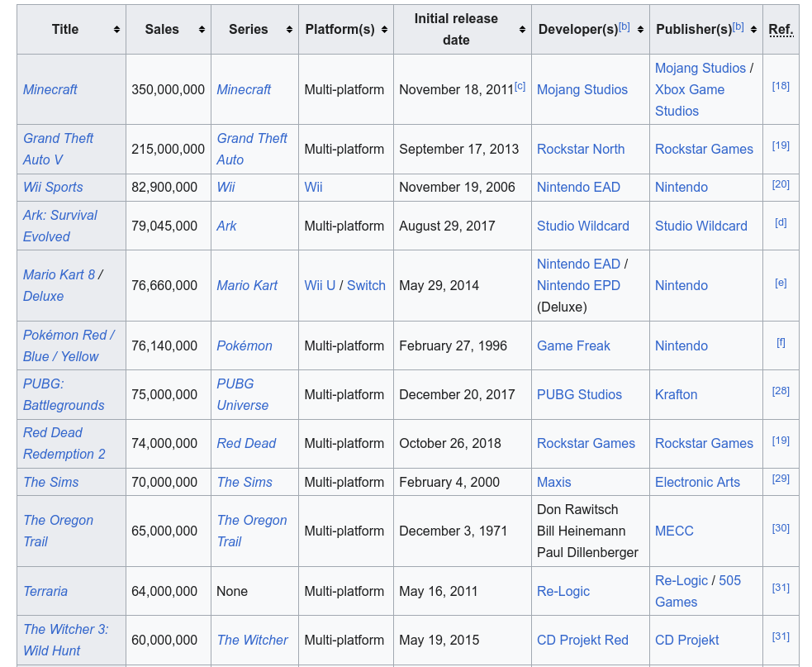This screenshot has width=812, height=667.
Task: Open Rockstar North developer link
Action: (581, 150)
